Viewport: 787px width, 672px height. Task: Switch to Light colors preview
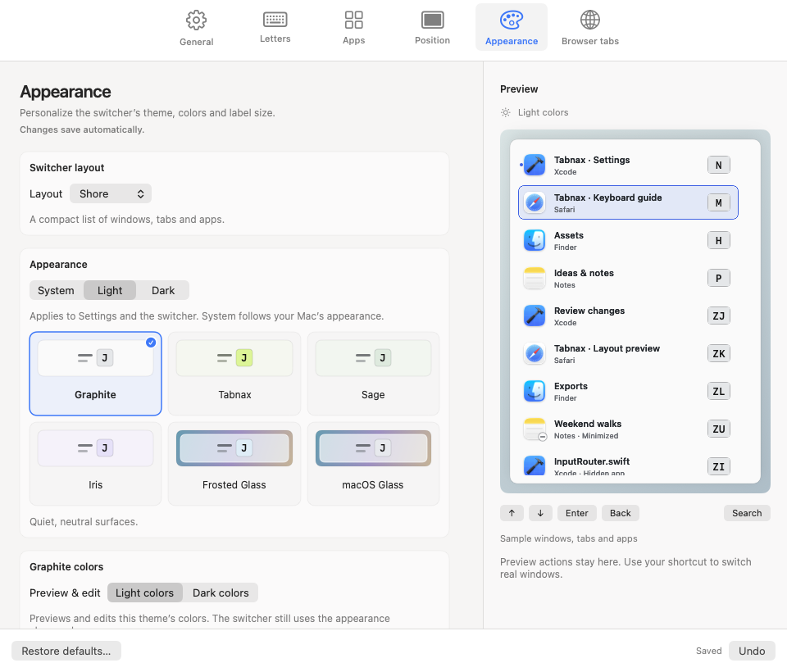tap(144, 593)
